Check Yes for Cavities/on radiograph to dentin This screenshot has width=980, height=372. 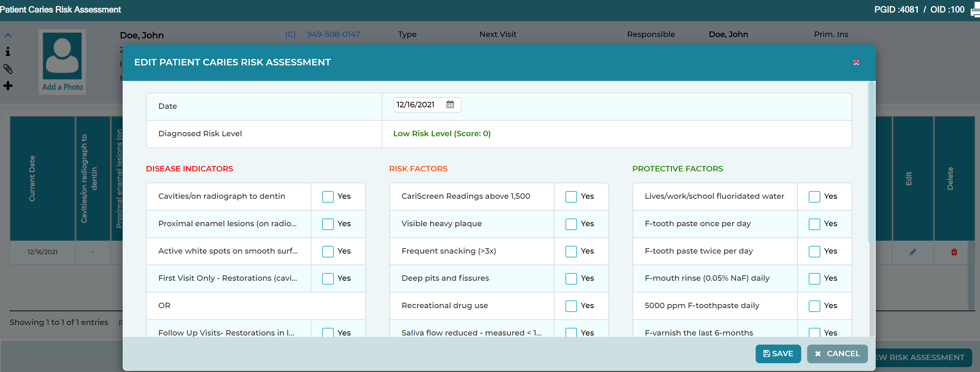point(328,196)
